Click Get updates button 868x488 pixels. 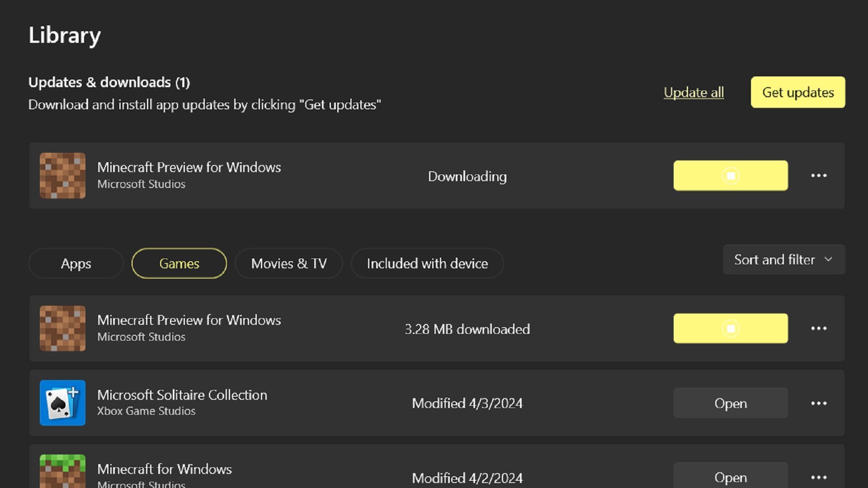click(797, 92)
